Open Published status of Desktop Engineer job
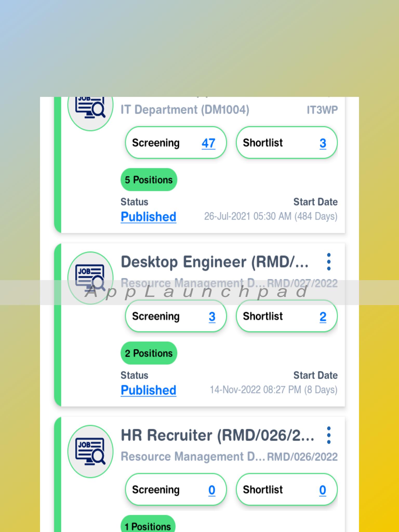The image size is (399, 532). tap(149, 390)
